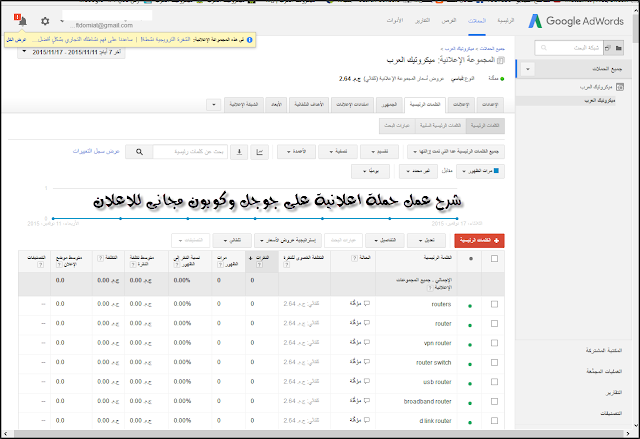Click help icon in totals row
This screenshot has width=640, height=439.
point(430,288)
